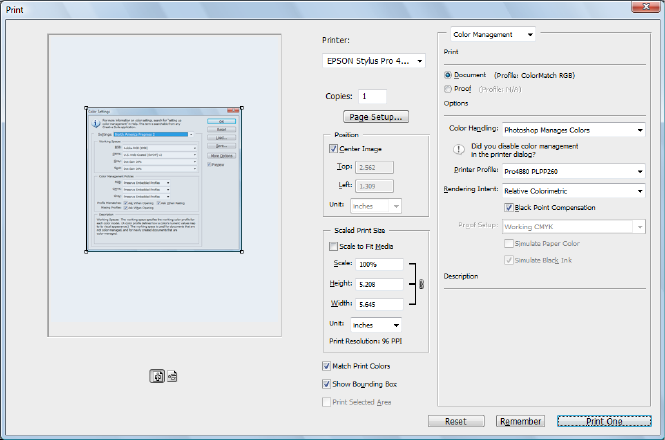This screenshot has width=665, height=440.
Task: Enable Scale to Fit Media
Action: tap(334, 246)
